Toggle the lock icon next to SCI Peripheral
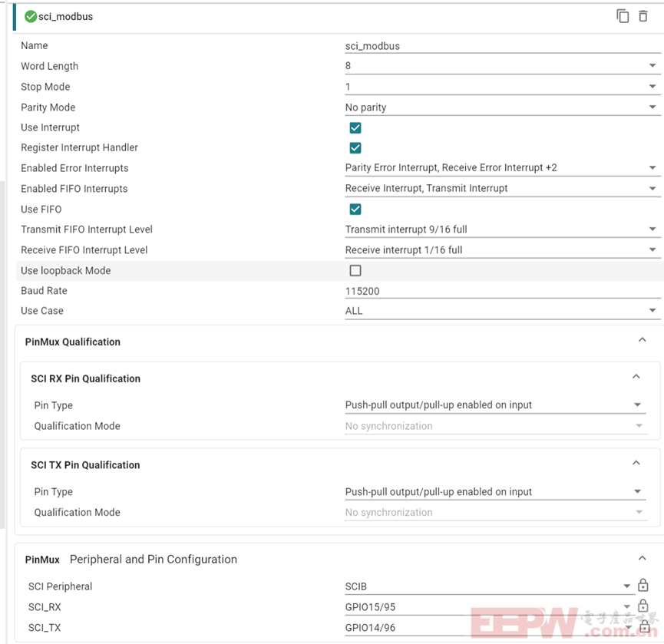The height and width of the screenshot is (644, 664). click(x=643, y=585)
